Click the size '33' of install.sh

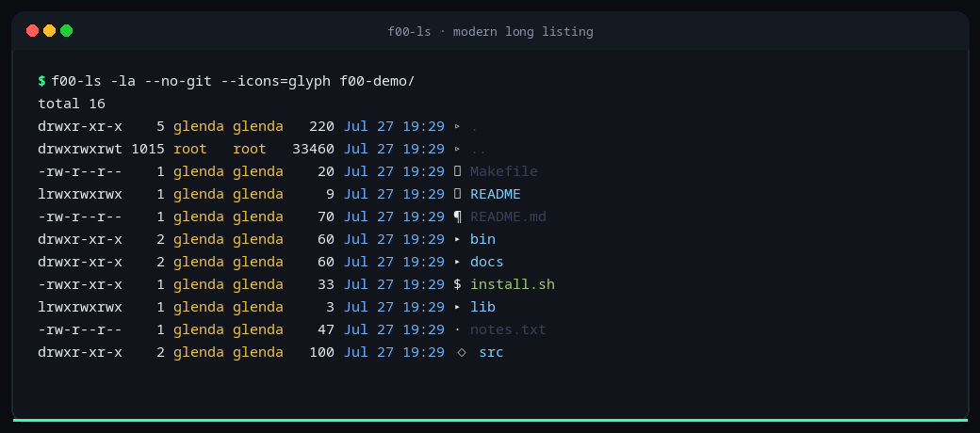click(326, 284)
